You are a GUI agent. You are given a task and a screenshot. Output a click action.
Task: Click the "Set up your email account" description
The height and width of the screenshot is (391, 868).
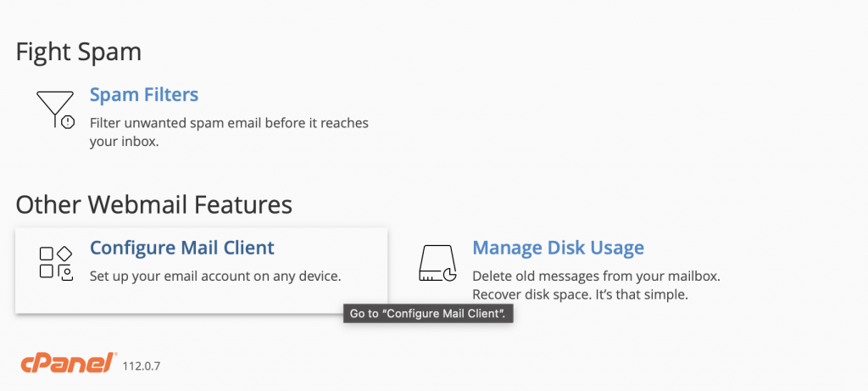[215, 276]
